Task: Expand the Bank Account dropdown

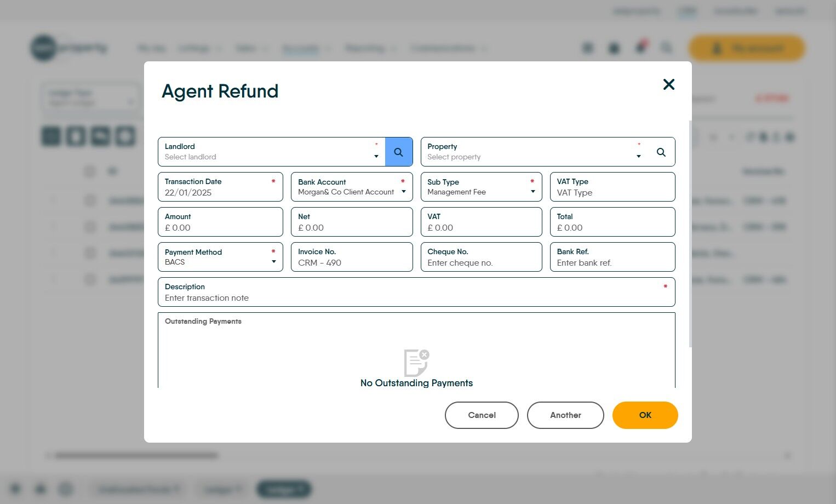Action: pyautogui.click(x=352, y=187)
